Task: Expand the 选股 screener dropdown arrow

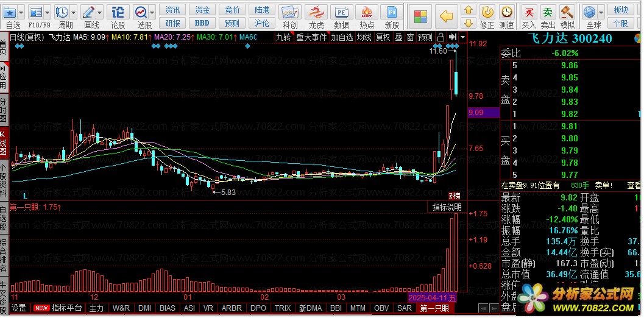Action: click(x=153, y=12)
